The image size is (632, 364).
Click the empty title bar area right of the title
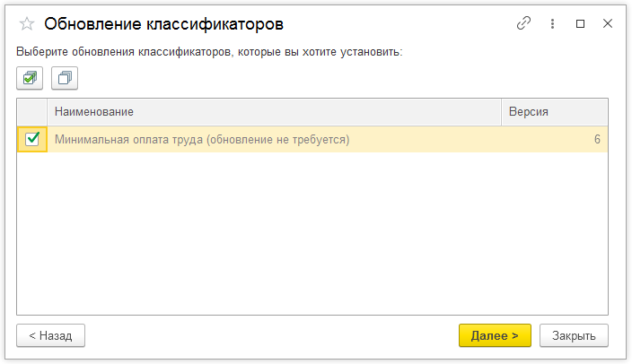(404, 24)
